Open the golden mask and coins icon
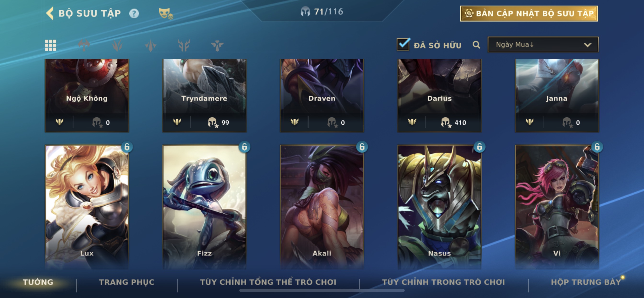The height and width of the screenshot is (298, 644). 166,13
